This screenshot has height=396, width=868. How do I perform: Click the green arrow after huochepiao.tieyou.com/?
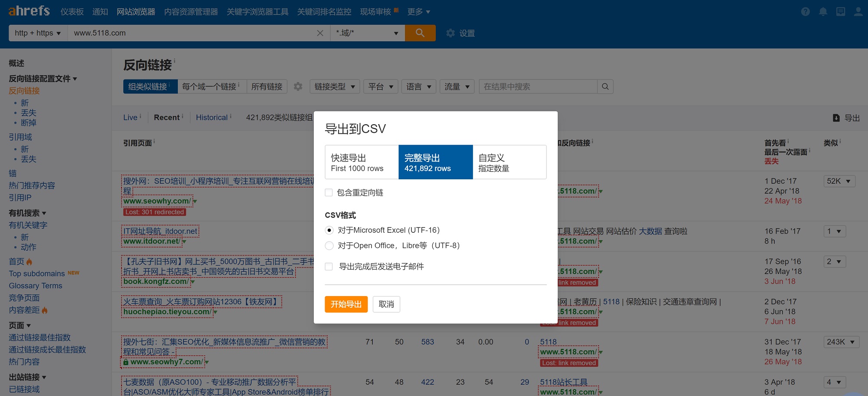click(215, 312)
